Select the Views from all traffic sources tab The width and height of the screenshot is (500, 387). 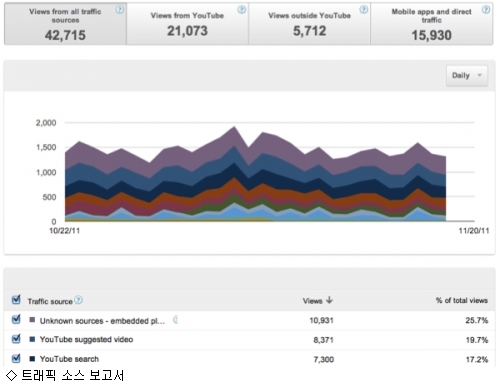click(65, 24)
